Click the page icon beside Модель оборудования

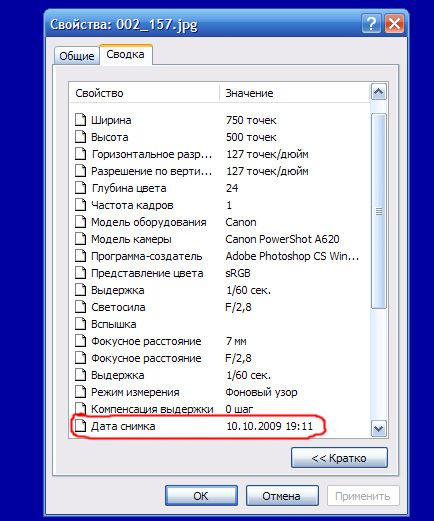pyautogui.click(x=80, y=222)
